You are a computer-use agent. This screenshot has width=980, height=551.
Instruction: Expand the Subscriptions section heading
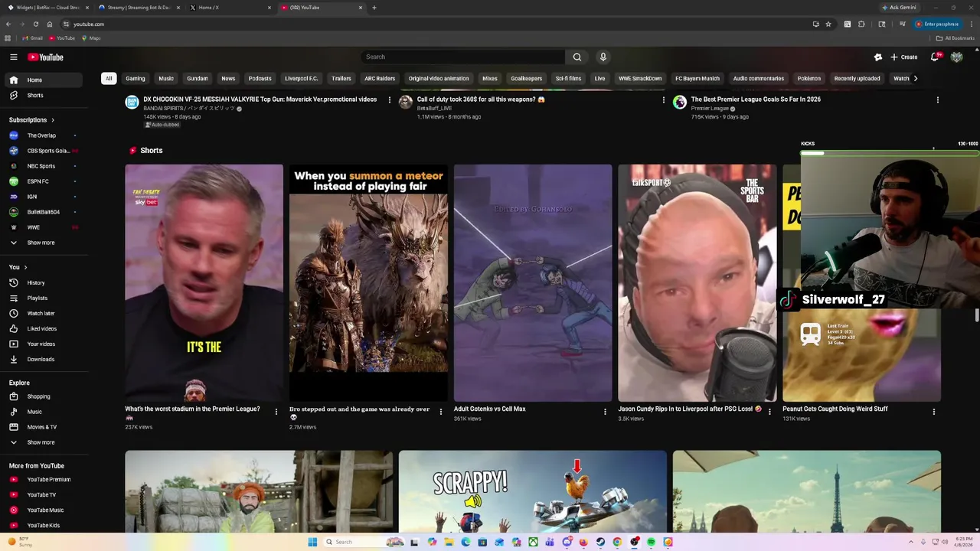[31, 120]
